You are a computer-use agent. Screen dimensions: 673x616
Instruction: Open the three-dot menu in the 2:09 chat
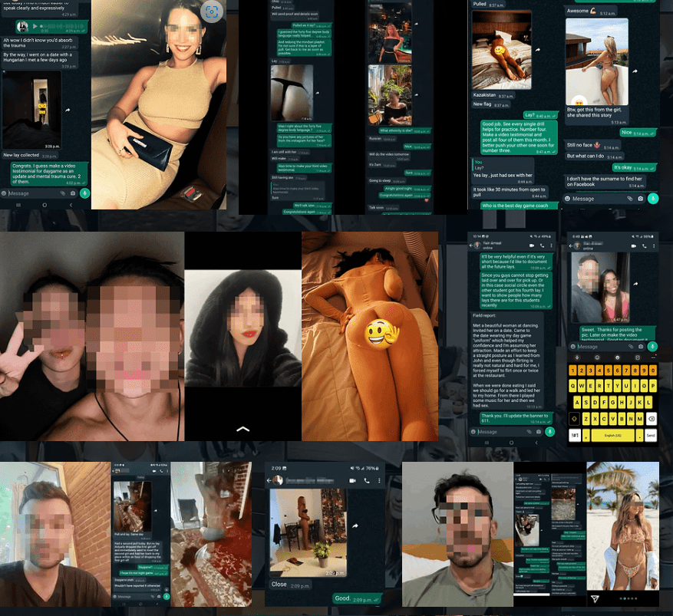(x=381, y=480)
